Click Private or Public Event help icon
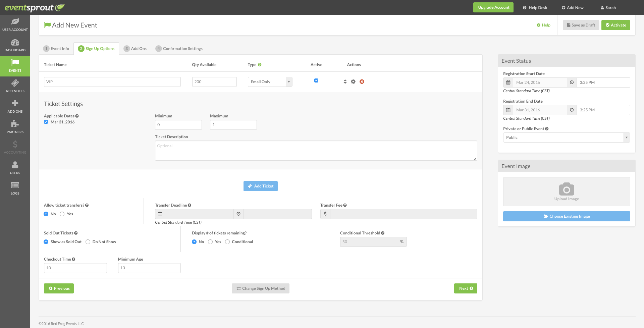644x328 pixels. (x=547, y=129)
